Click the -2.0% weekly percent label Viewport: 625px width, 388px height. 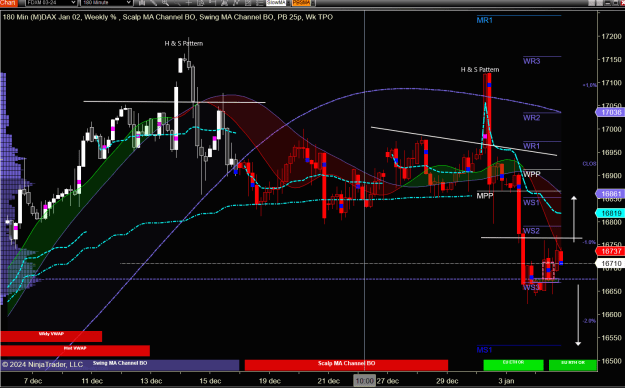[590, 321]
